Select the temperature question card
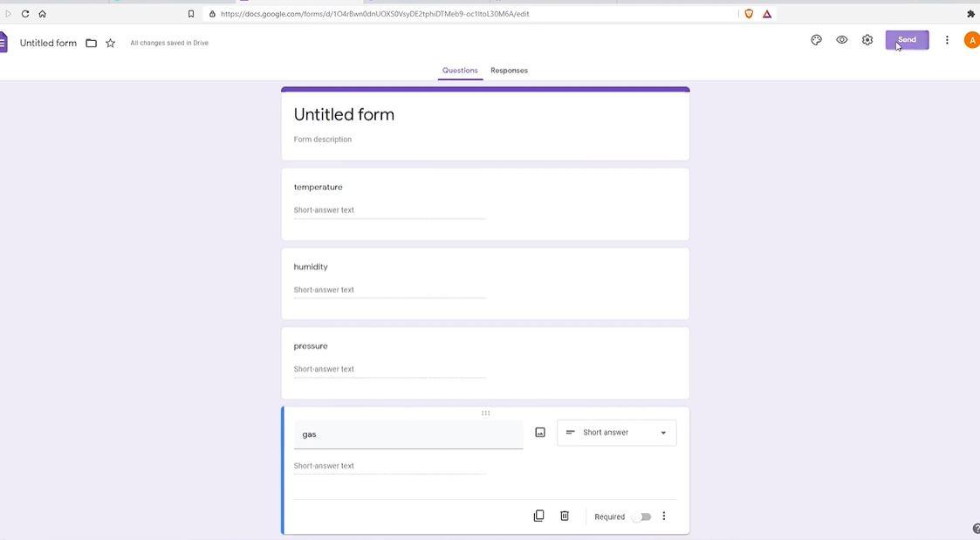The width and height of the screenshot is (980, 540). [x=485, y=204]
